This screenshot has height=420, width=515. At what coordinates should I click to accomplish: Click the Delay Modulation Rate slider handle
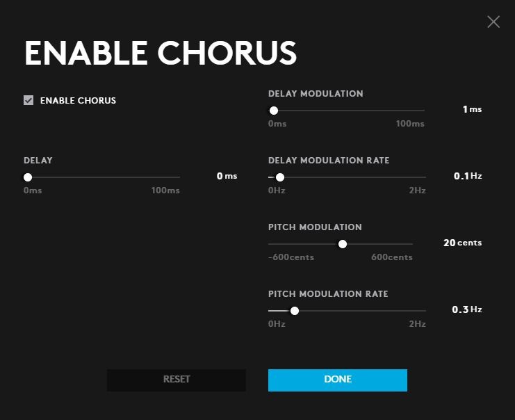[280, 177]
